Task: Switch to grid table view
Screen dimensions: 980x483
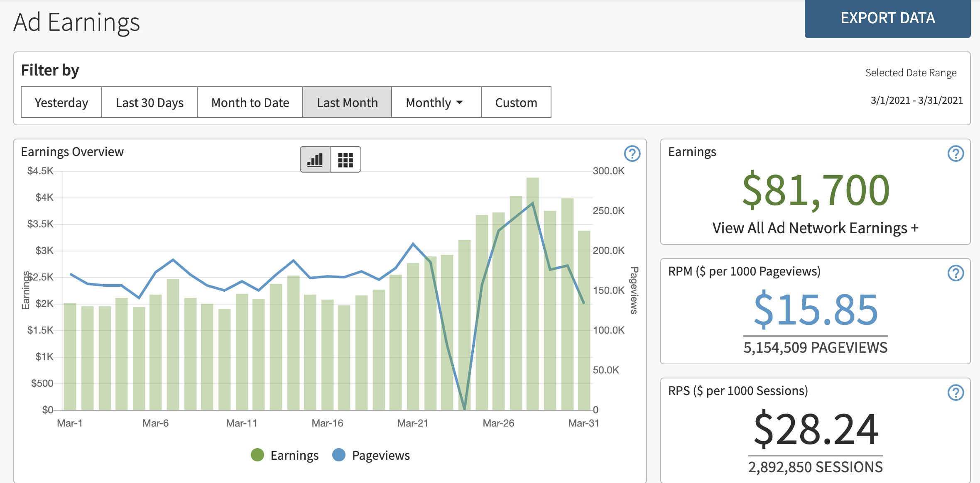Action: click(x=345, y=159)
